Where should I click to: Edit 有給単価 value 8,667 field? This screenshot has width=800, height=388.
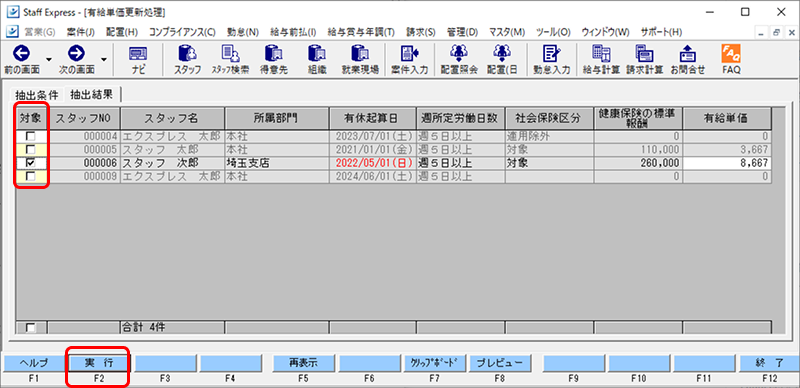pos(727,163)
